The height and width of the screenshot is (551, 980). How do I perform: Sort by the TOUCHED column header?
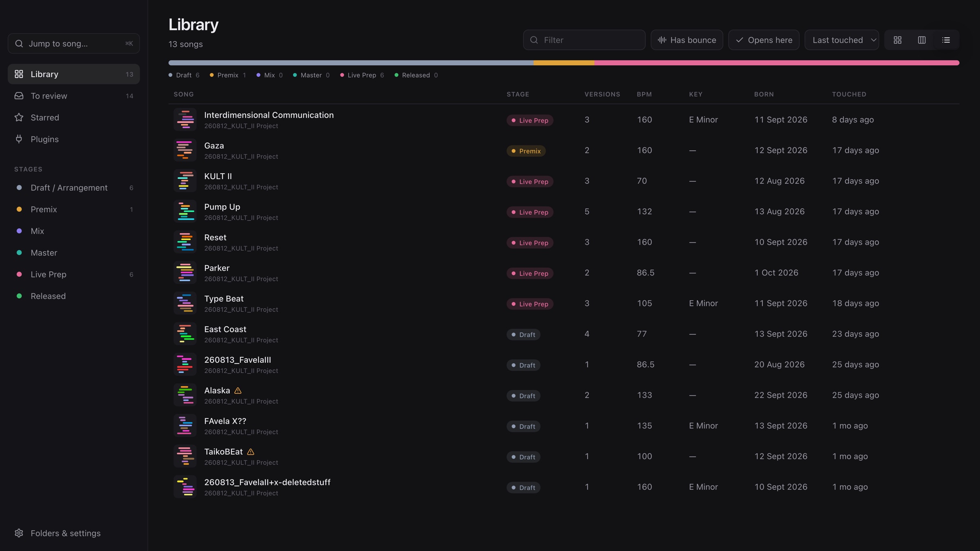[849, 94]
